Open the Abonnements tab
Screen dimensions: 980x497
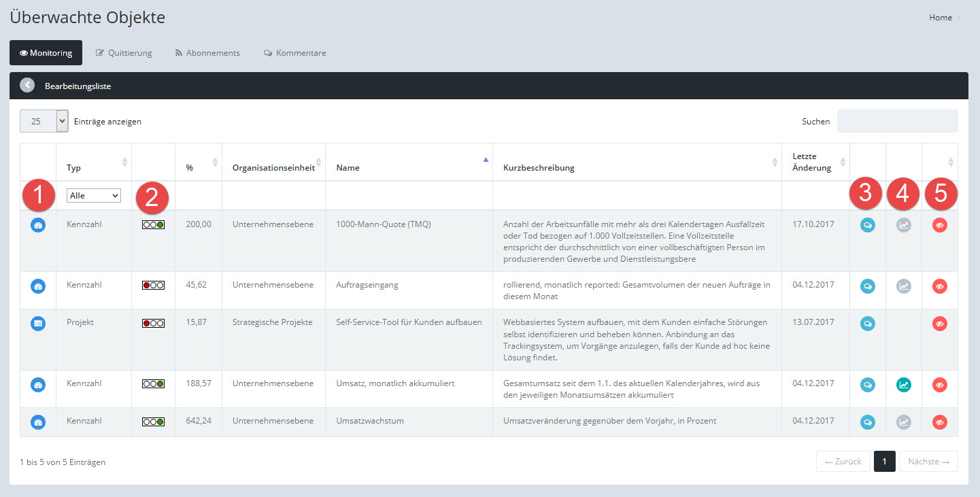207,53
